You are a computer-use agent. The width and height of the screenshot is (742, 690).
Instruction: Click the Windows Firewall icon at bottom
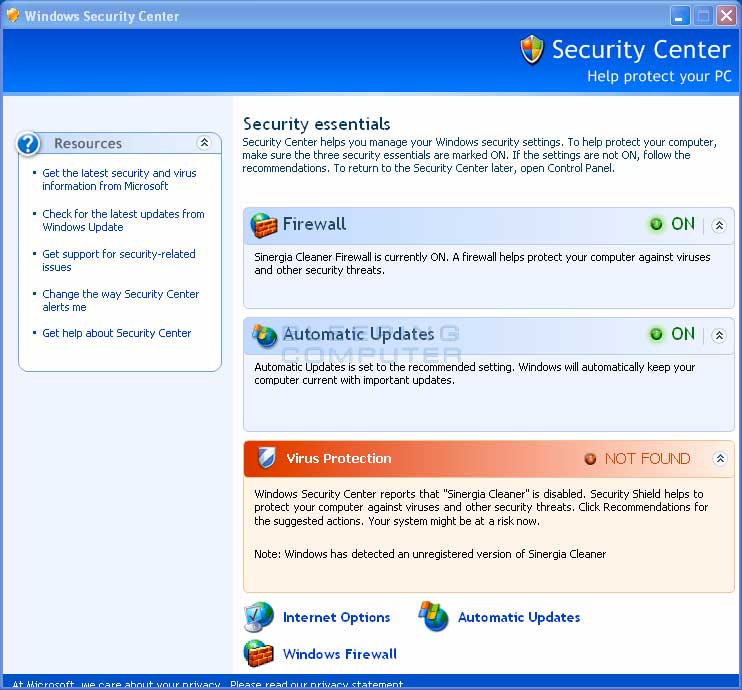[x=259, y=654]
